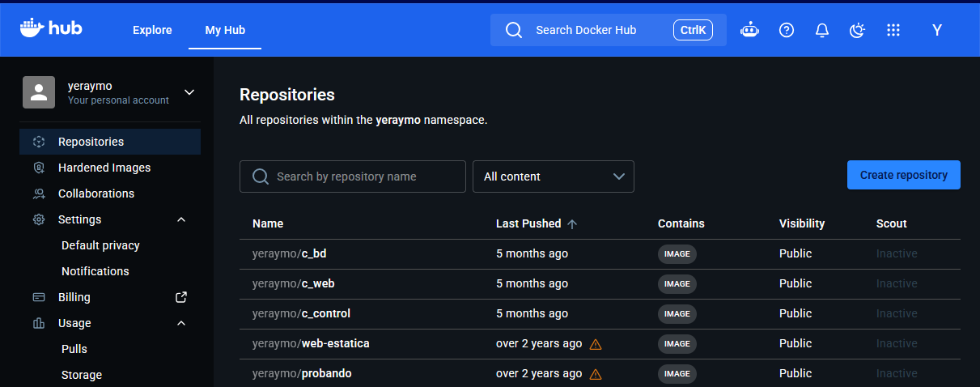Open the apps grid menu icon
980x387 pixels.
[893, 30]
